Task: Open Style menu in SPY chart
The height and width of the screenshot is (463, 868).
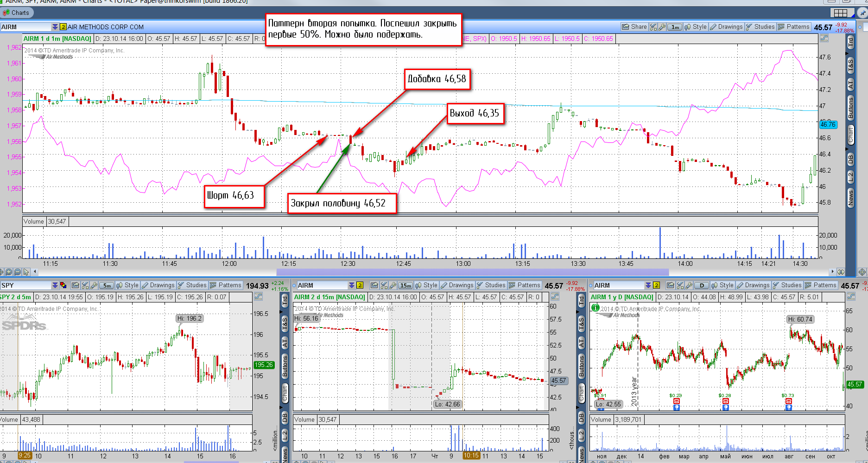Action: coord(128,285)
